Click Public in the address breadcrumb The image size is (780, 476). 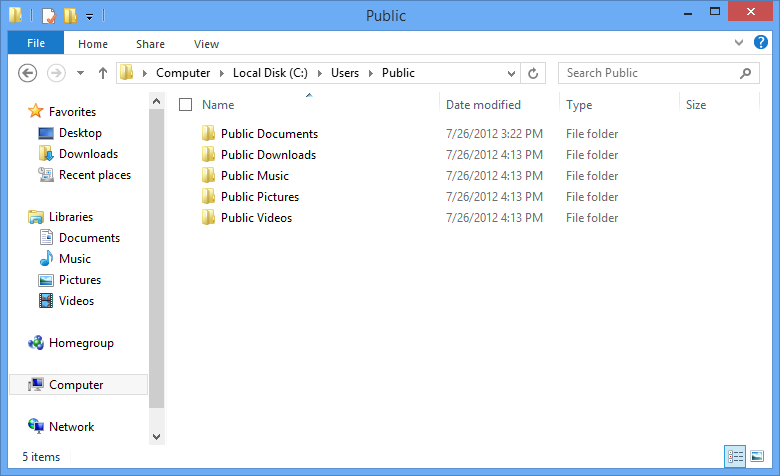[398, 73]
